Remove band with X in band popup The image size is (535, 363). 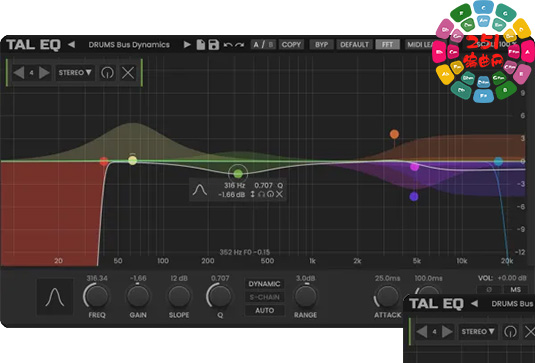[x=279, y=194]
